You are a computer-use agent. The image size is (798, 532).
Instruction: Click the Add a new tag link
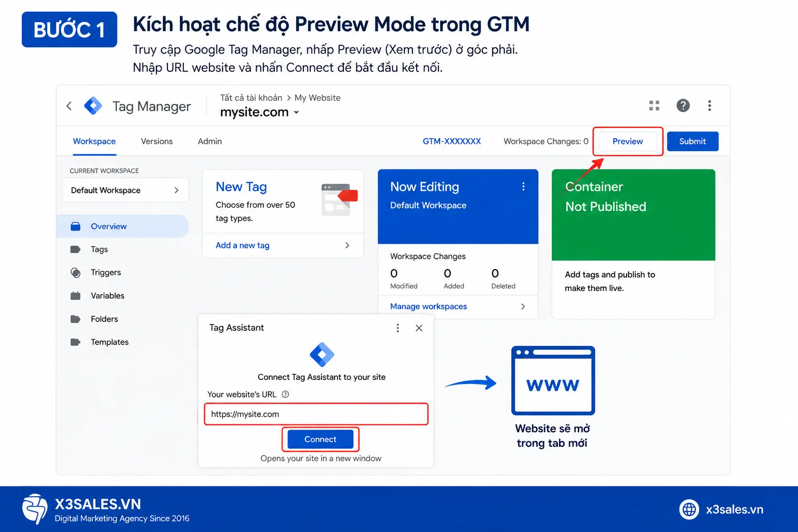coord(243,245)
